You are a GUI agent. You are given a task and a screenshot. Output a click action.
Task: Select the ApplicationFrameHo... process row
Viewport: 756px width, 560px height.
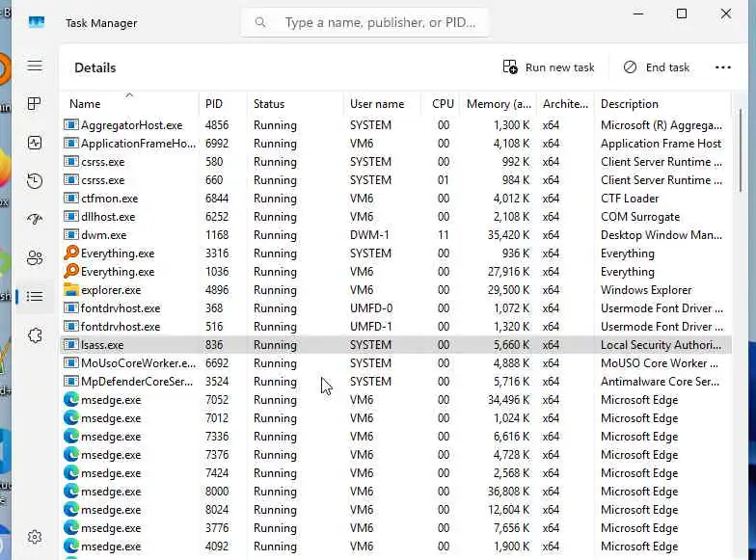click(395, 143)
